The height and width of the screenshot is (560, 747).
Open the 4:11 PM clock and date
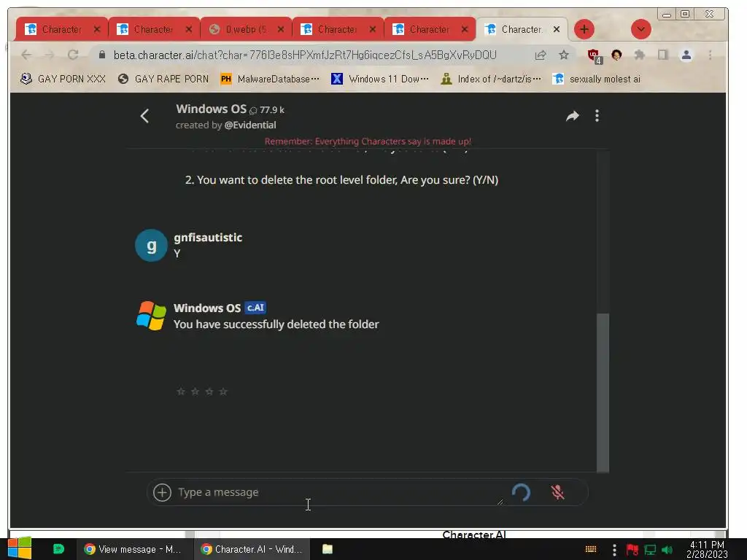coord(707,549)
